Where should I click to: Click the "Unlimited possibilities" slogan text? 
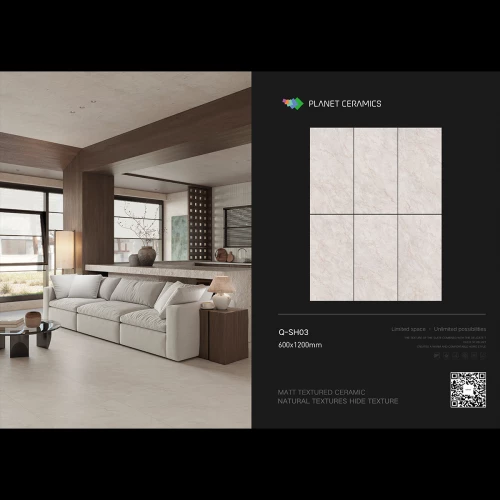tap(460, 329)
